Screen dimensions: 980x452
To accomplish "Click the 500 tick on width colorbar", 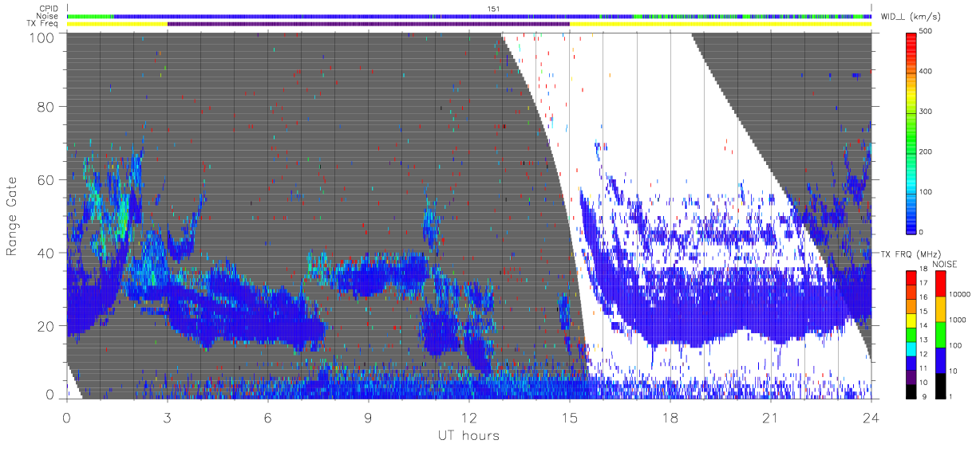I will pyautogui.click(x=927, y=31).
